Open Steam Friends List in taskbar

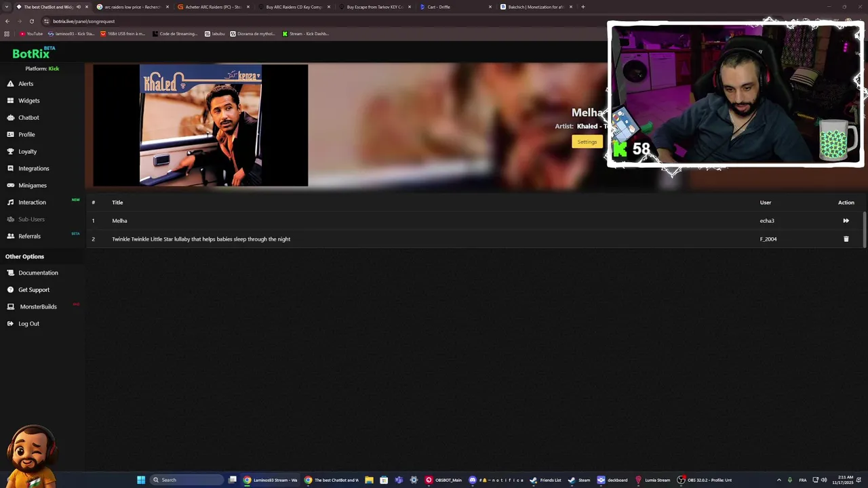(x=546, y=480)
